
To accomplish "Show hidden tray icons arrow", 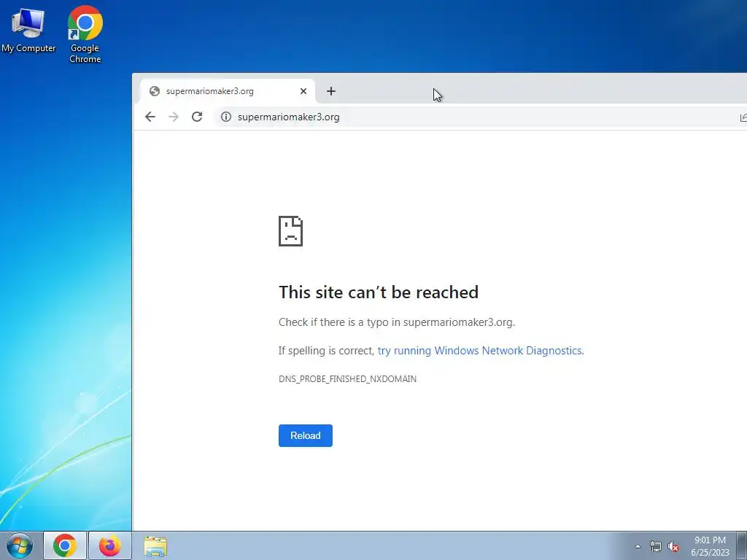I will (x=638, y=546).
